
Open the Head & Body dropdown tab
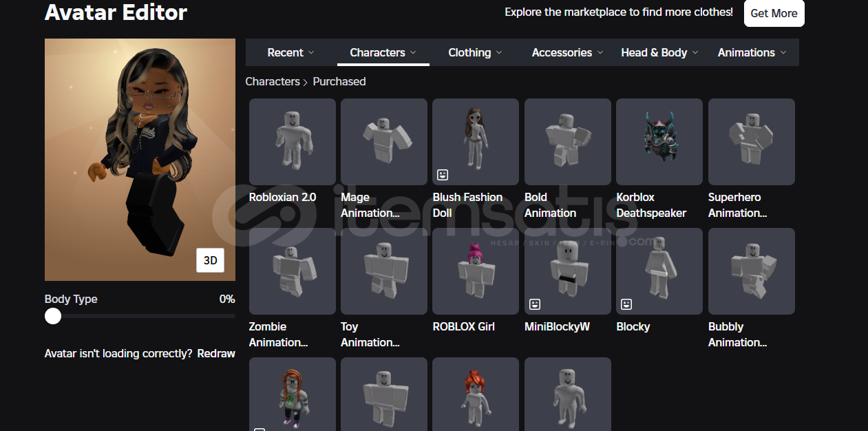point(659,52)
